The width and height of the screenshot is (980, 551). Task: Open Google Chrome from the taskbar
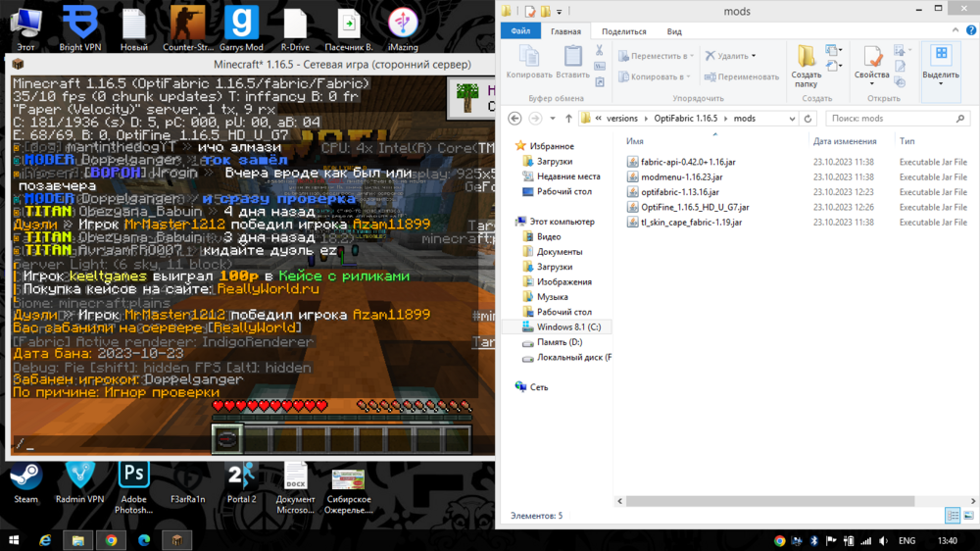pos(112,540)
